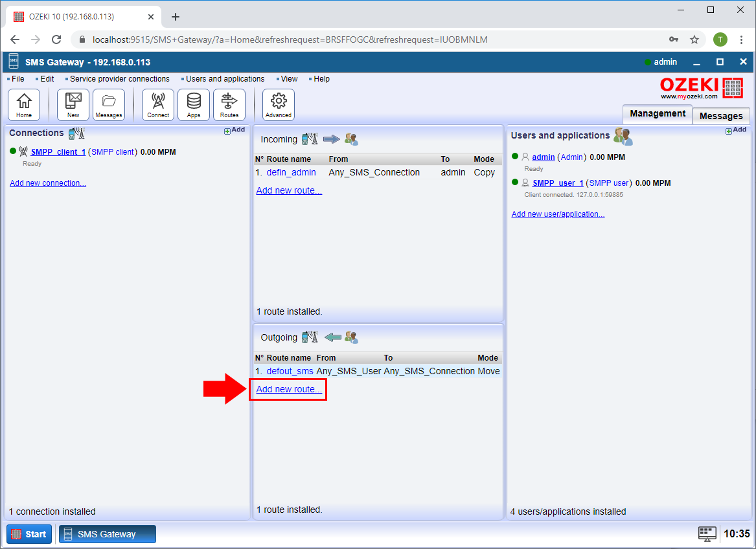Click the admin status in title bar
Viewport: 756px width, 549px height.
661,62
